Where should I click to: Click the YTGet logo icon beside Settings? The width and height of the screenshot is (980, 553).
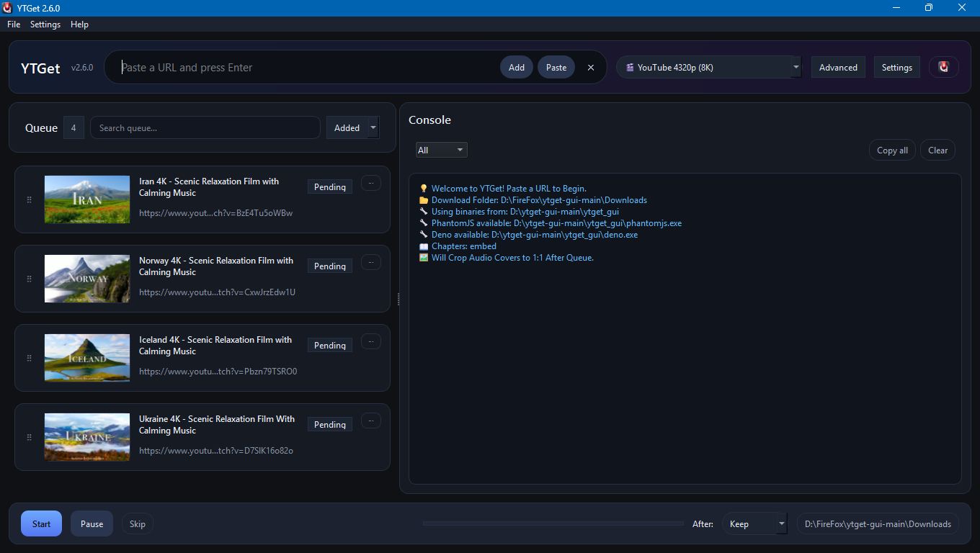[943, 67]
